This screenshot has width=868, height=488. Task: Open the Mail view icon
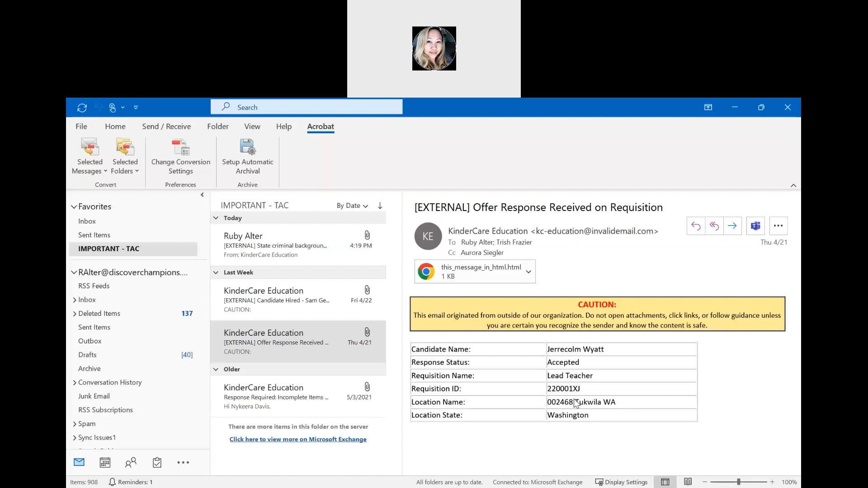pos(79,462)
